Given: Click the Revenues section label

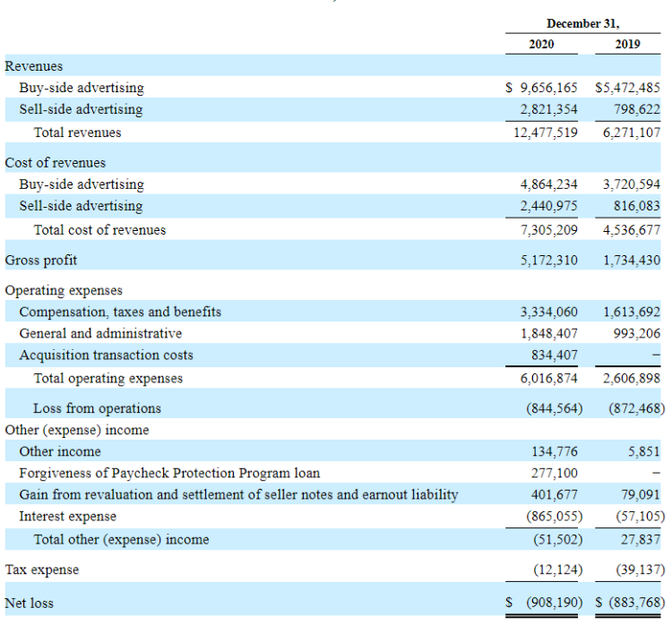Looking at the screenshot, I should pos(34,66).
